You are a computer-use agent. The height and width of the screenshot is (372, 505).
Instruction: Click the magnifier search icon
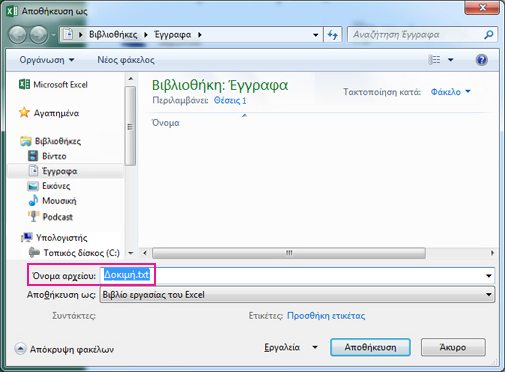[489, 35]
